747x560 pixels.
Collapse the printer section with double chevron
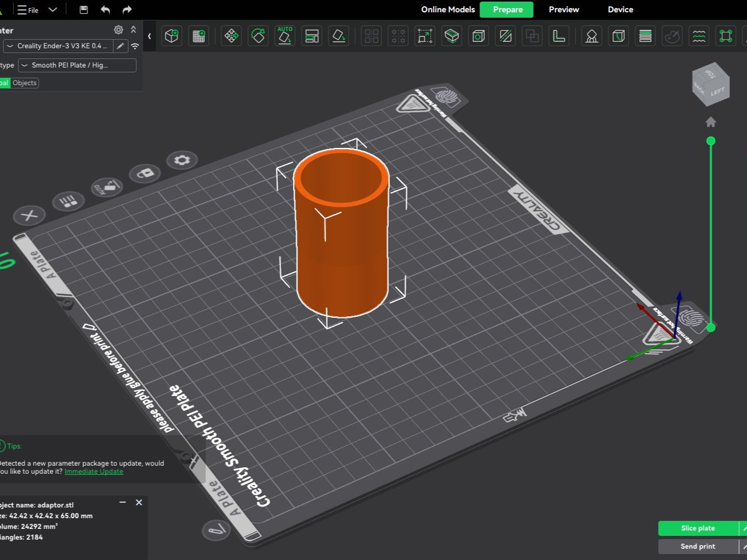[x=134, y=30]
